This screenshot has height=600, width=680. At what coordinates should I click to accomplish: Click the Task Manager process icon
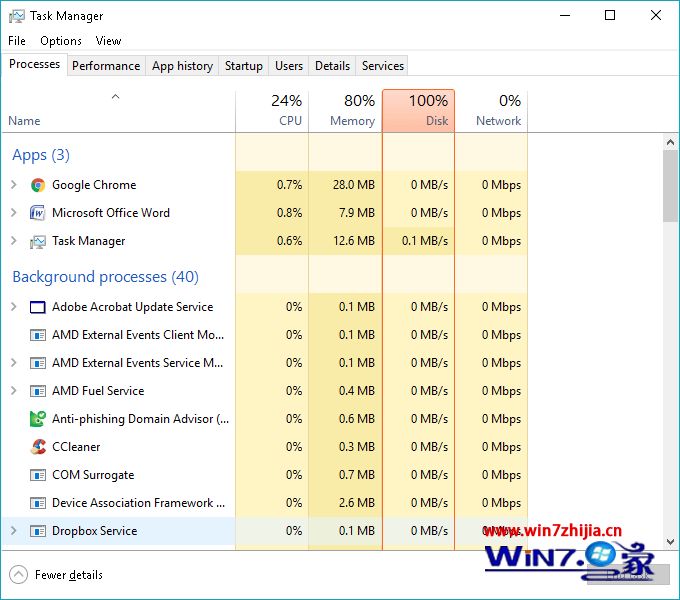pyautogui.click(x=38, y=241)
